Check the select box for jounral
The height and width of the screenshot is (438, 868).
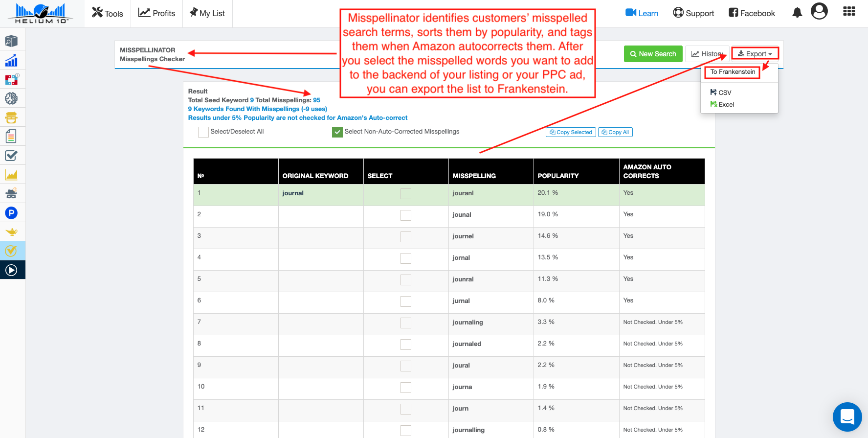[x=406, y=280]
